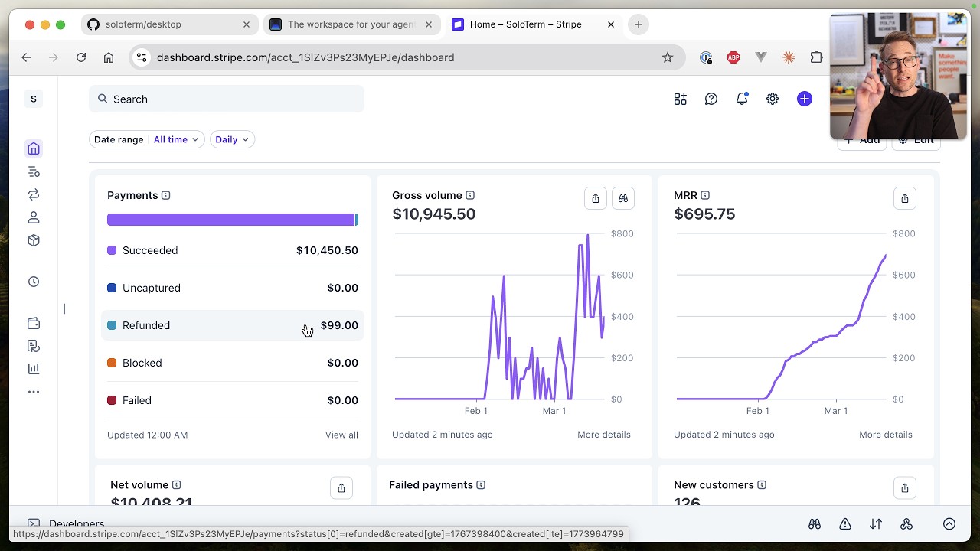980x551 pixels.
Task: Open More details under MRR chart
Action: (x=885, y=435)
